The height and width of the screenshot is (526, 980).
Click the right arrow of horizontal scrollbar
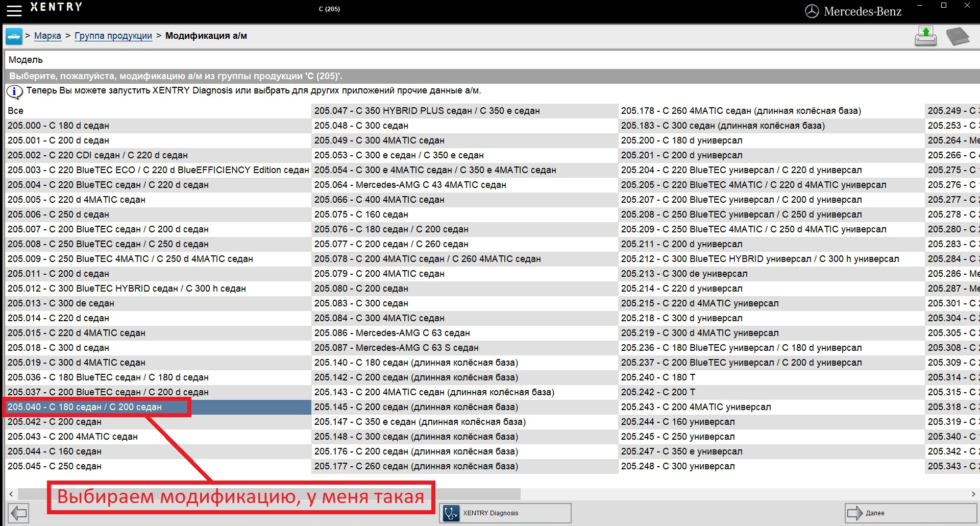[x=973, y=494]
